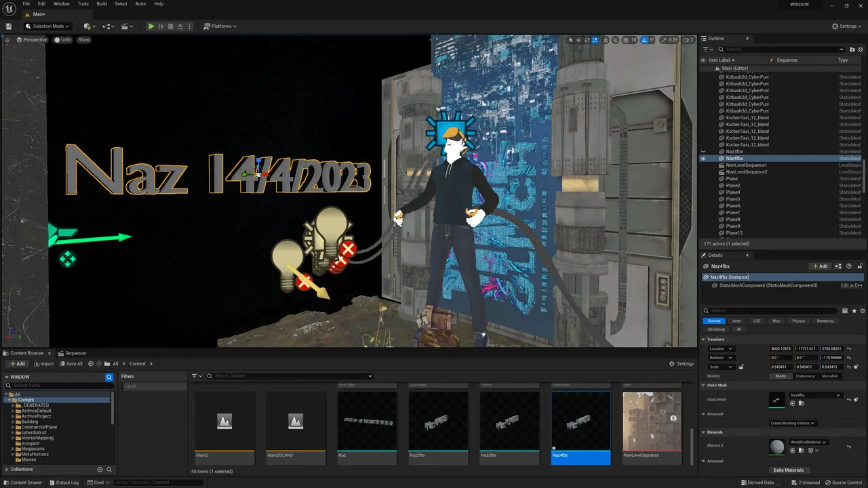Viewport: 868px width, 488px height.
Task: Open the Blueprints dropdown in toolbar
Action: point(108,26)
